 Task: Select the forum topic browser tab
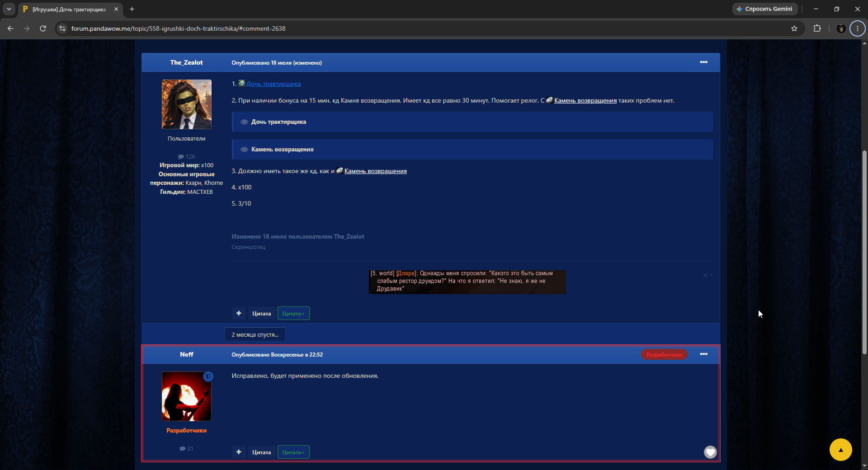click(x=70, y=9)
